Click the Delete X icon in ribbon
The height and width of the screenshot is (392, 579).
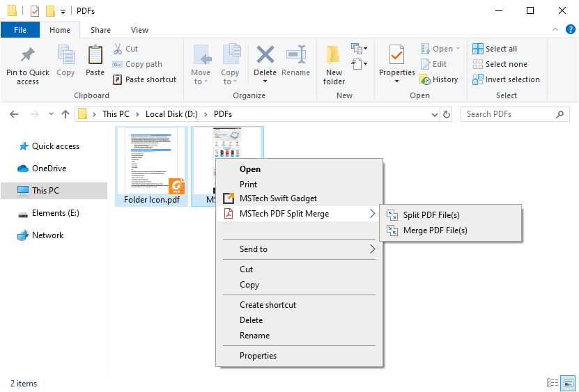(x=265, y=54)
